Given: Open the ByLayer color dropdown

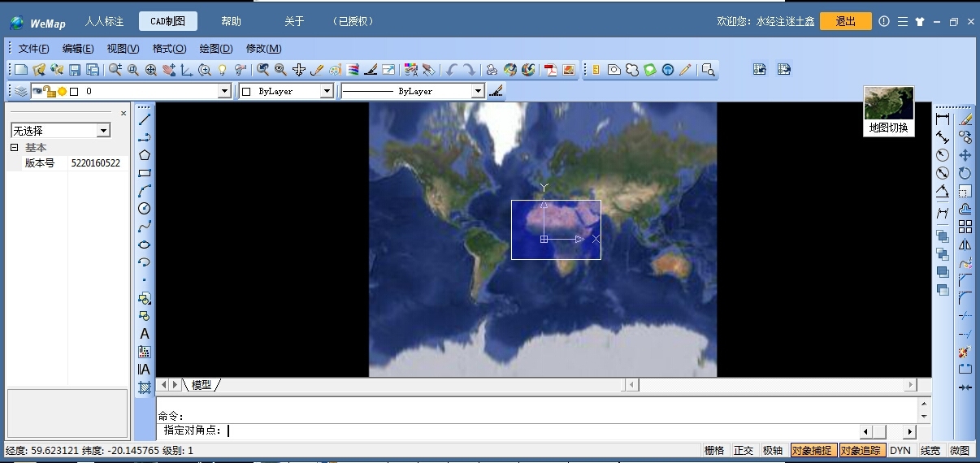Looking at the screenshot, I should (327, 92).
